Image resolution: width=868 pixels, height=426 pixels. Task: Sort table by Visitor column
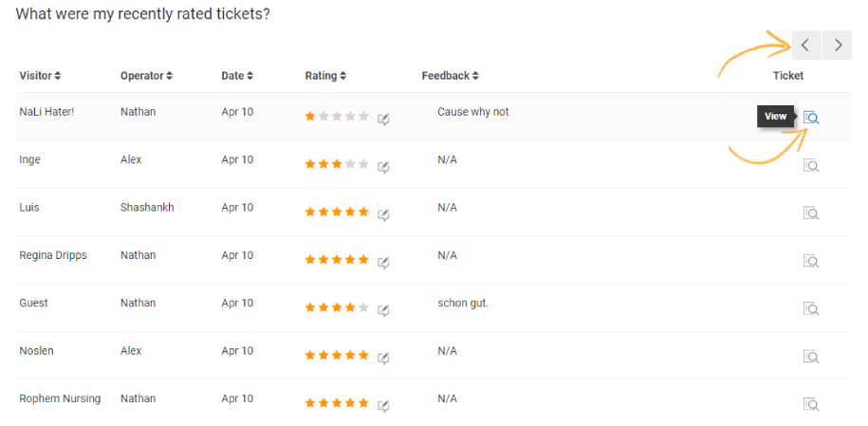pyautogui.click(x=40, y=76)
